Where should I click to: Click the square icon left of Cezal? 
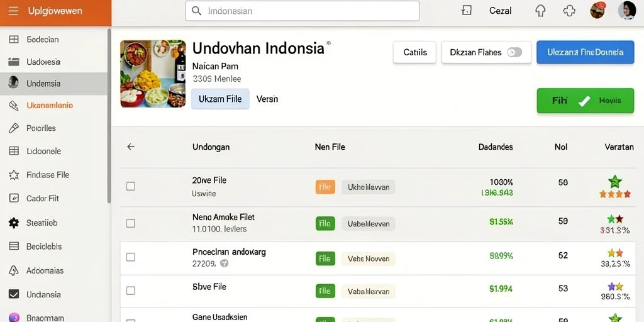pos(467,11)
